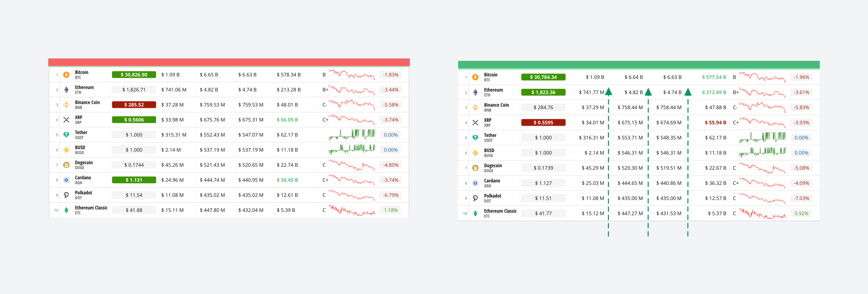Click the Polkadot icon in right table
Image resolution: width=868 pixels, height=294 pixels.
click(x=476, y=198)
